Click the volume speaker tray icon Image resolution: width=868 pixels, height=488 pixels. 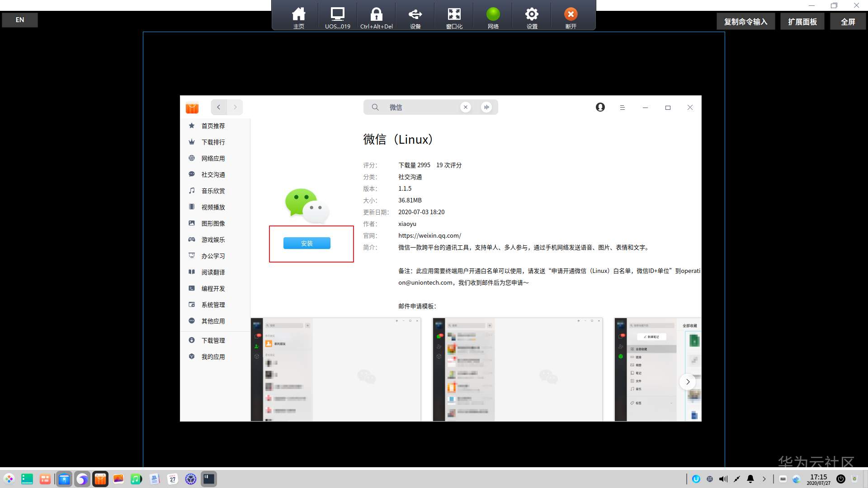coord(723,479)
